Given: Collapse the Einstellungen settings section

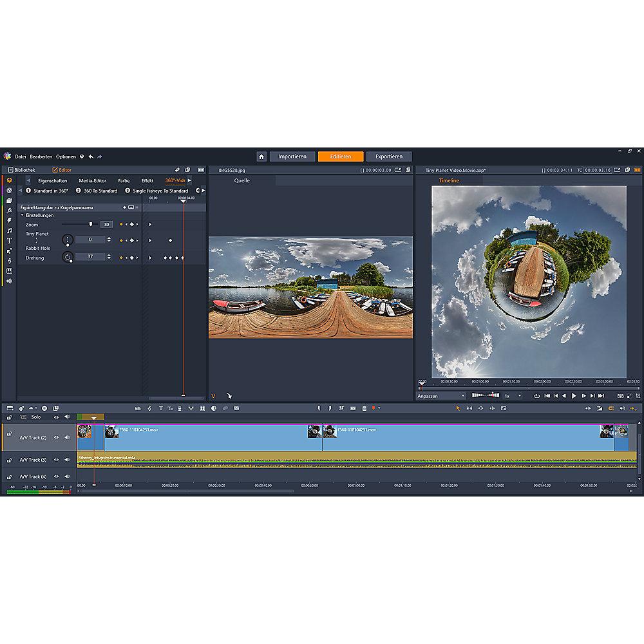Looking at the screenshot, I should tap(22, 215).
